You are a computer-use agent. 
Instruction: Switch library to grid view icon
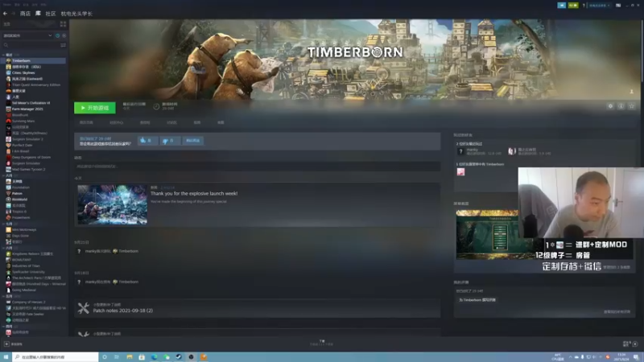coord(64,24)
